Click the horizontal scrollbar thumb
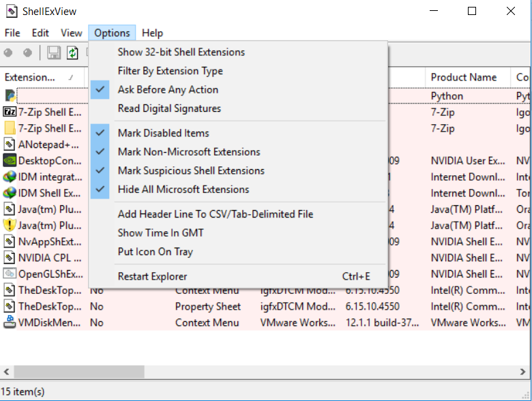This screenshot has height=401, width=532. click(x=78, y=372)
